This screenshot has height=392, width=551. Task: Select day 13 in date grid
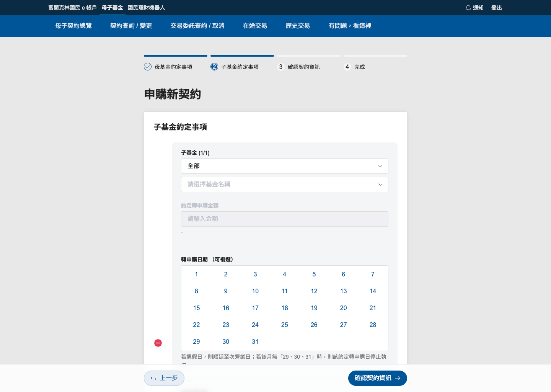pos(344,291)
